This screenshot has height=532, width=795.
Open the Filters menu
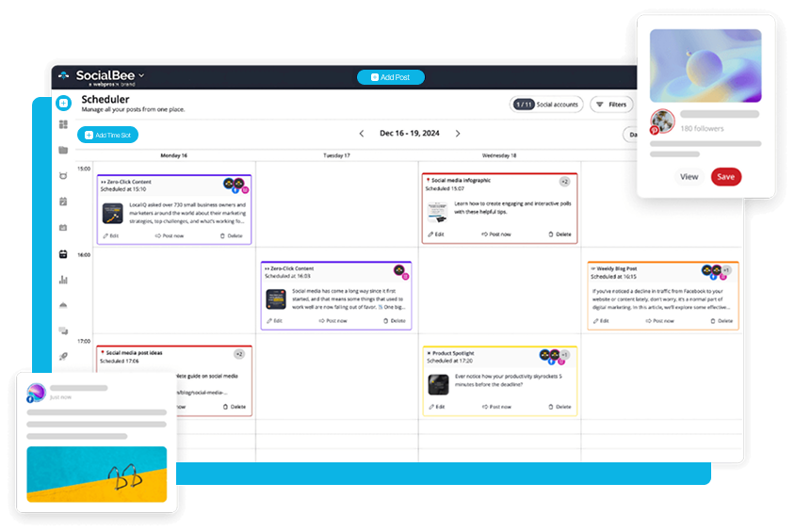(x=611, y=105)
